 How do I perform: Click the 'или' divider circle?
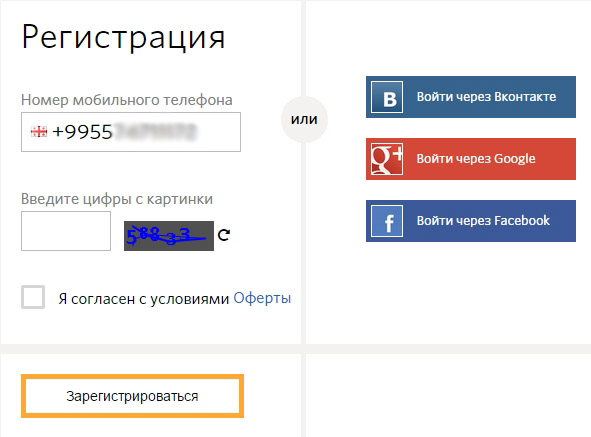[x=305, y=120]
